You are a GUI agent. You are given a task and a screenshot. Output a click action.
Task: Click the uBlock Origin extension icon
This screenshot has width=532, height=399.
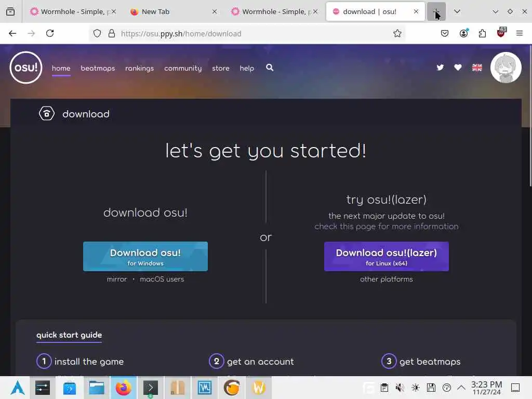point(501,33)
